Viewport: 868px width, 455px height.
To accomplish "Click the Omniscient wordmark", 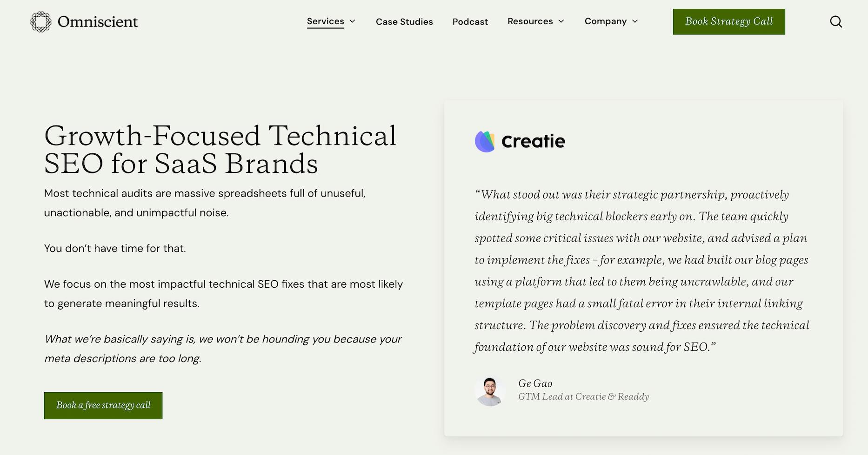I will 97,21.
